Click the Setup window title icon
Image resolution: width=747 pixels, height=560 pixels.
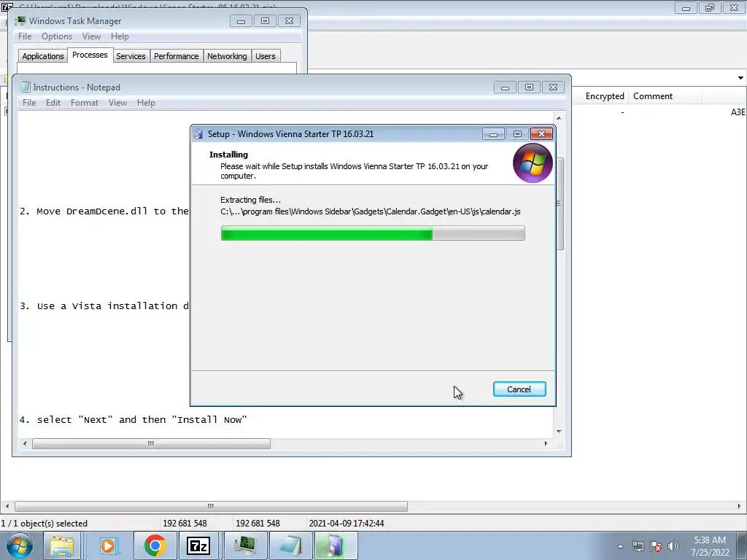198,134
